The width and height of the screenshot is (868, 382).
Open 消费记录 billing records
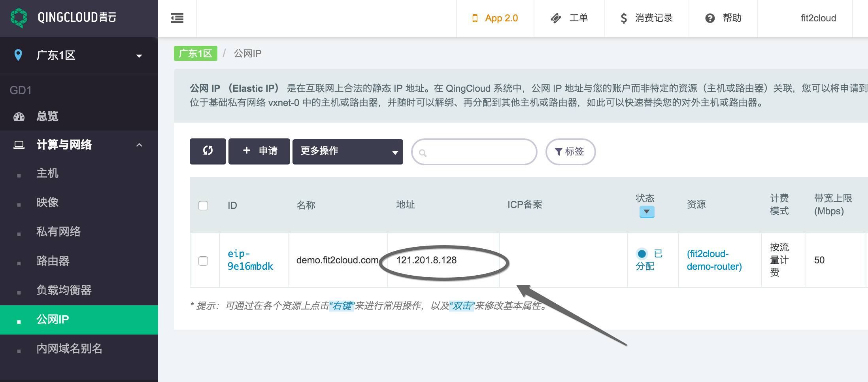pos(646,18)
